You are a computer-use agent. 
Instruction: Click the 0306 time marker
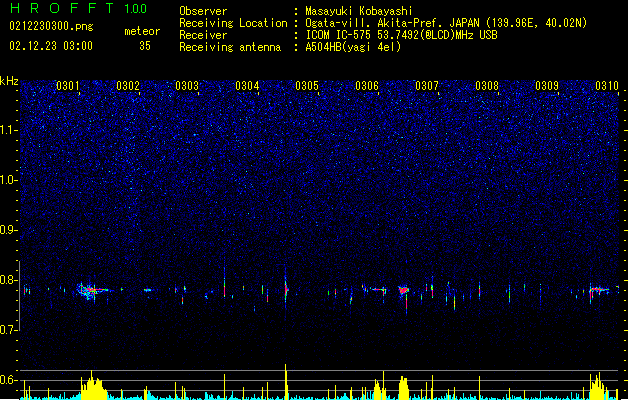pos(367,86)
